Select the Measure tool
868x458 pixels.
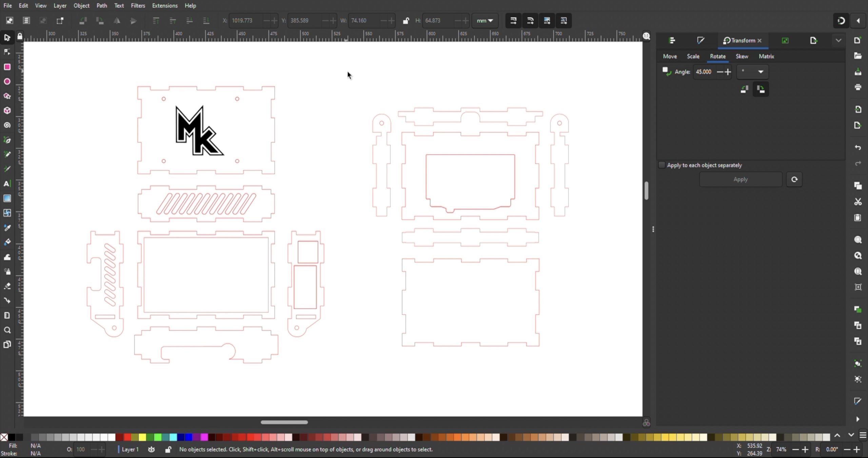[x=7, y=315]
